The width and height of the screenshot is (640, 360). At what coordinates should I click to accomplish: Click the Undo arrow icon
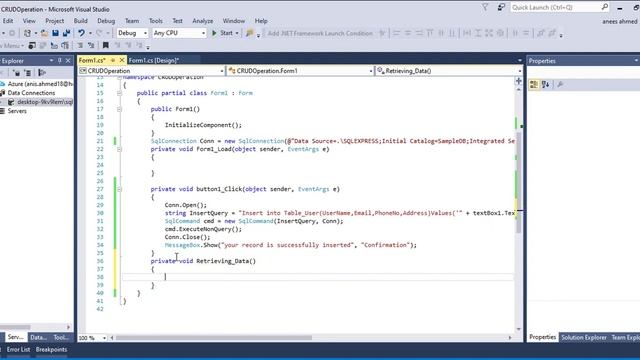click(x=81, y=33)
